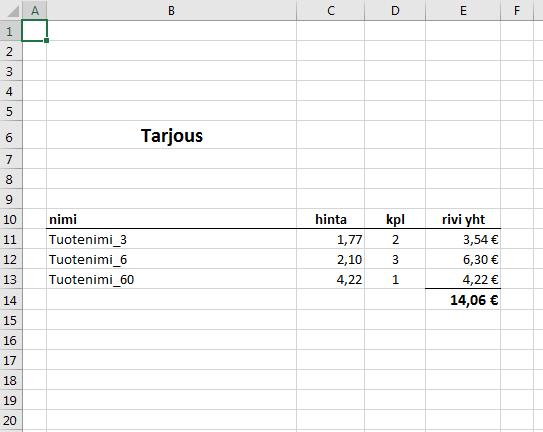543x432 pixels.
Task: Click the Tarjous title cell
Action: (x=171, y=135)
